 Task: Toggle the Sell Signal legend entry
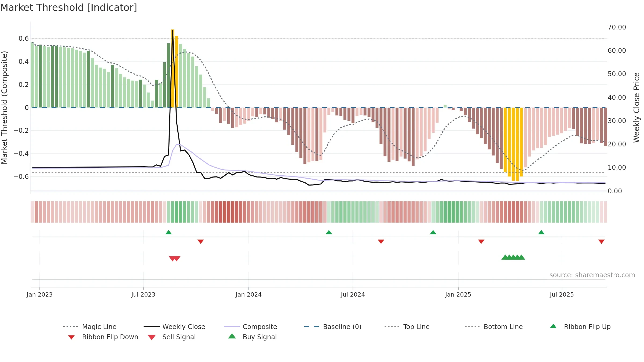click(172, 337)
